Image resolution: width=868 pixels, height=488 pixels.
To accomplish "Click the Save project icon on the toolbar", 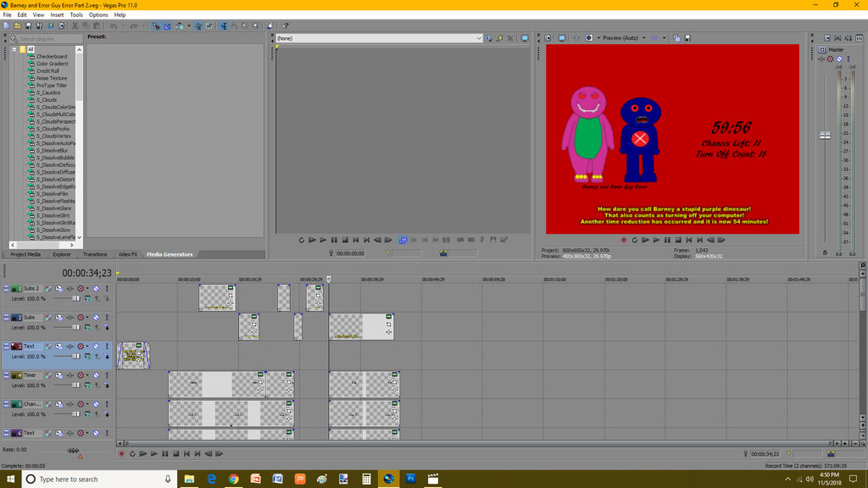I will tap(28, 25).
